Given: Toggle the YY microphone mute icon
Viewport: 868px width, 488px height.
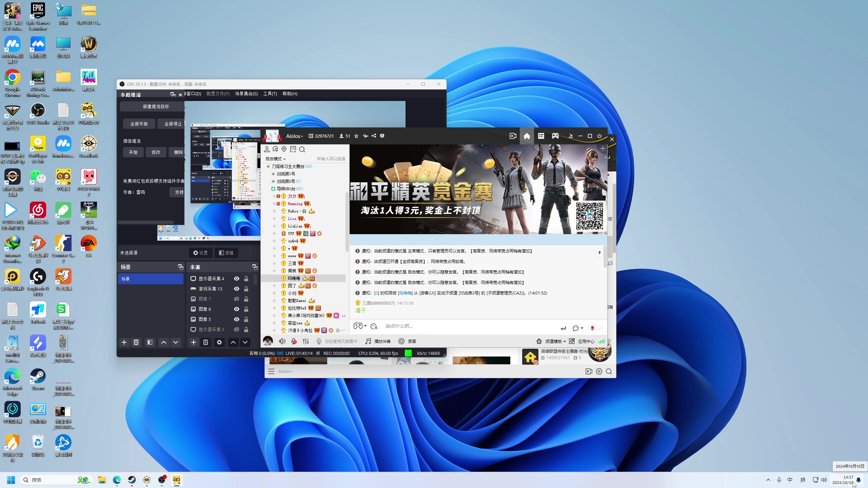Looking at the screenshot, I should 294,341.
